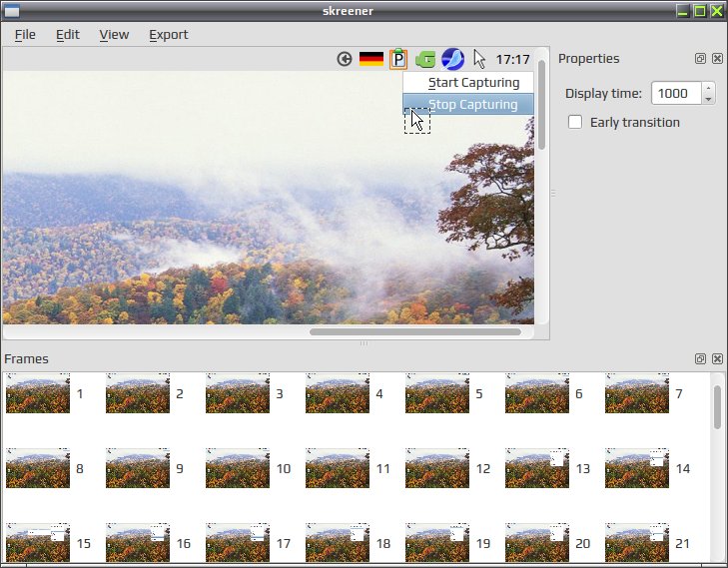
Task: Select frame 9 thumbnail
Action: pos(138,468)
